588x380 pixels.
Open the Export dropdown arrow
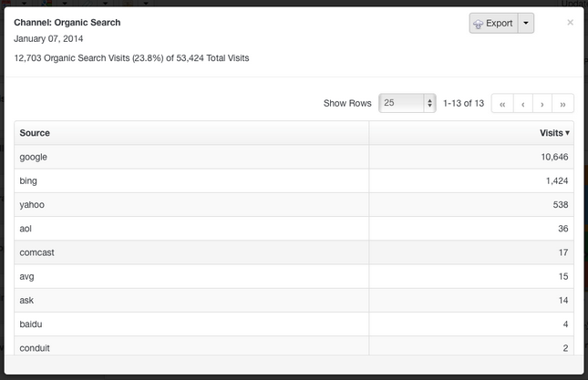[x=526, y=23]
